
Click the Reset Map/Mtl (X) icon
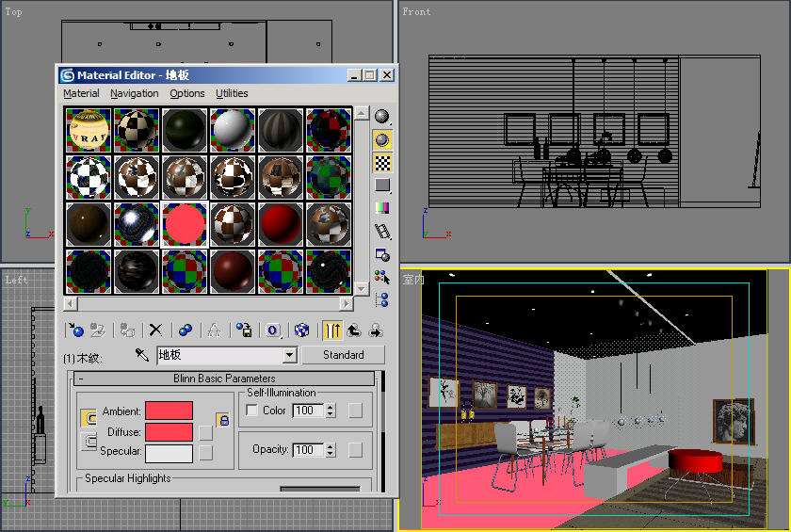pyautogui.click(x=156, y=330)
